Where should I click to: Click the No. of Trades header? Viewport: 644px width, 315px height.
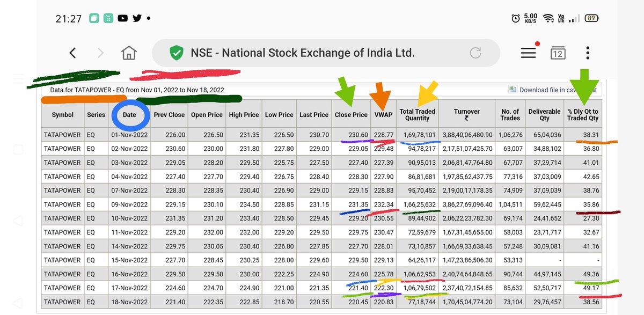510,115
